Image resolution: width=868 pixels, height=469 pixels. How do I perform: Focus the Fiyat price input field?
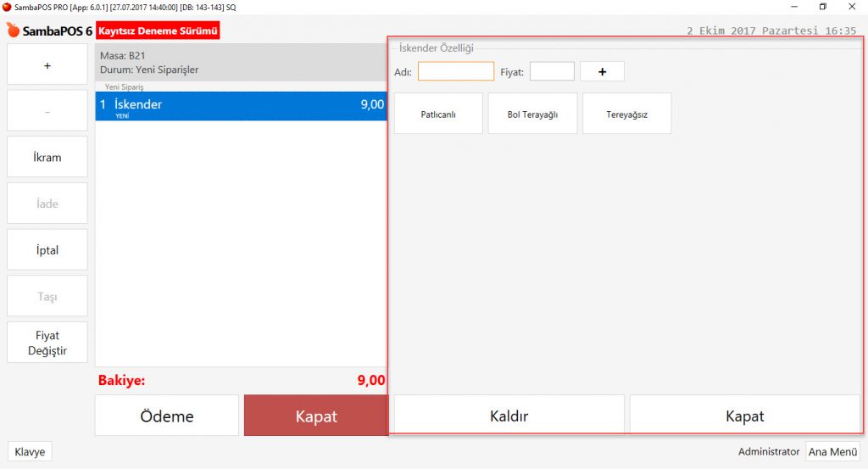point(552,72)
